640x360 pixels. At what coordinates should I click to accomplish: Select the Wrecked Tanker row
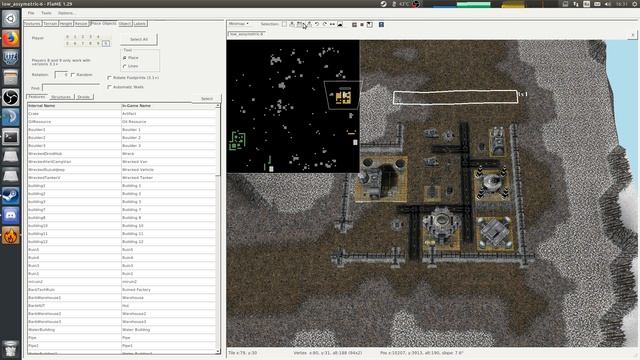coord(122,178)
